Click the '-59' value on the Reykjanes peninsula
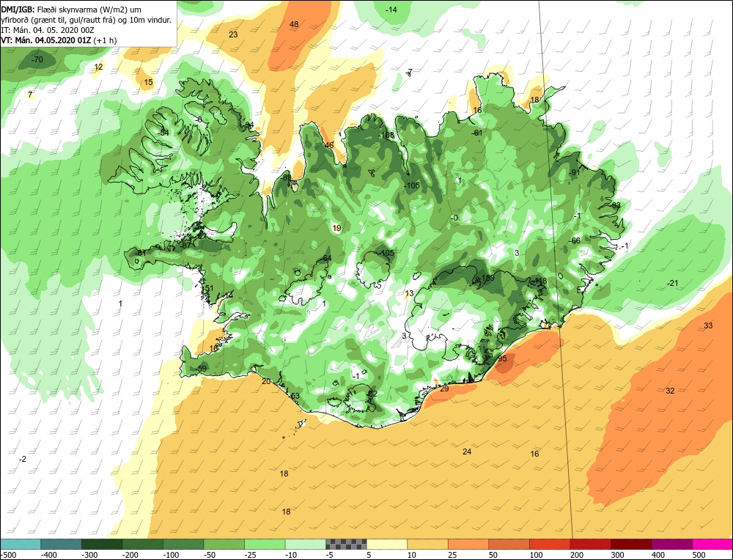 201,369
